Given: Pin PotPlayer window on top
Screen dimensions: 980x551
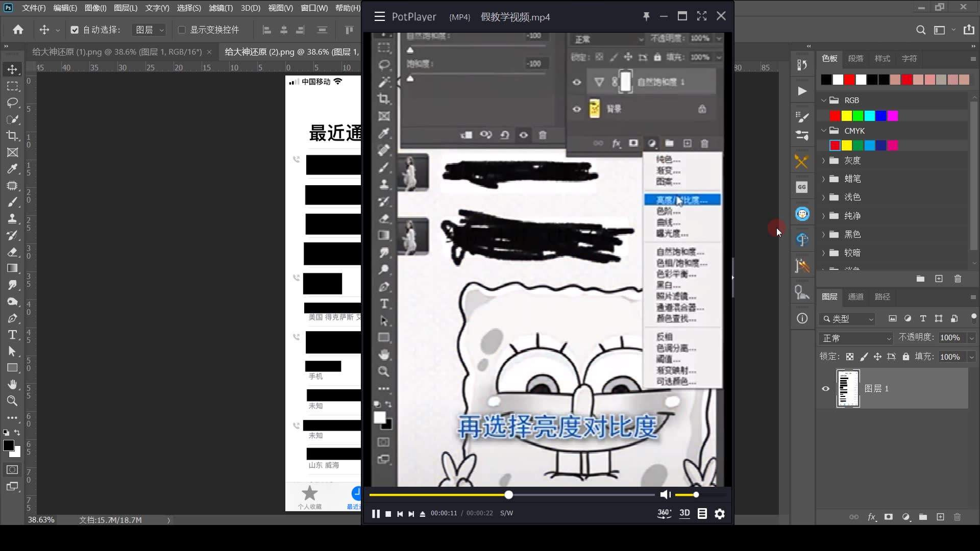Looking at the screenshot, I should click(646, 16).
